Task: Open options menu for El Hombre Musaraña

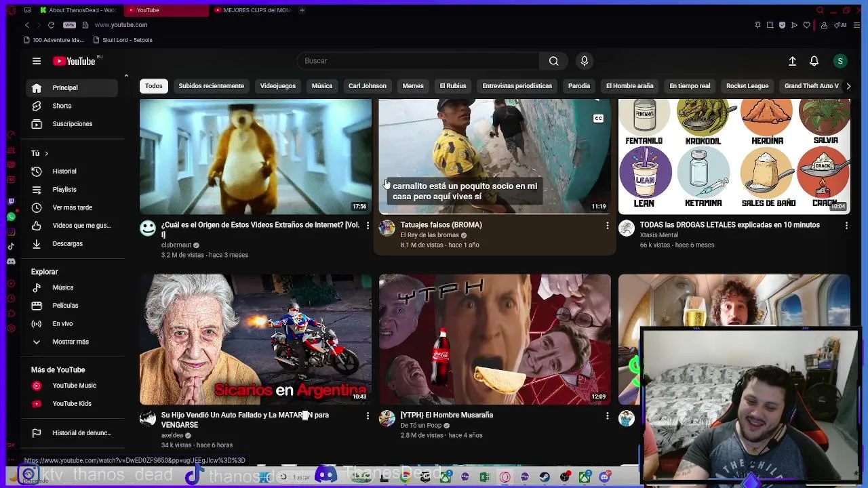Action: [x=607, y=415]
